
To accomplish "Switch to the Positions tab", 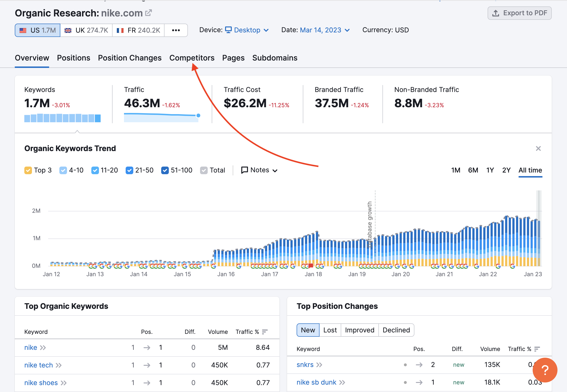I will [x=73, y=58].
